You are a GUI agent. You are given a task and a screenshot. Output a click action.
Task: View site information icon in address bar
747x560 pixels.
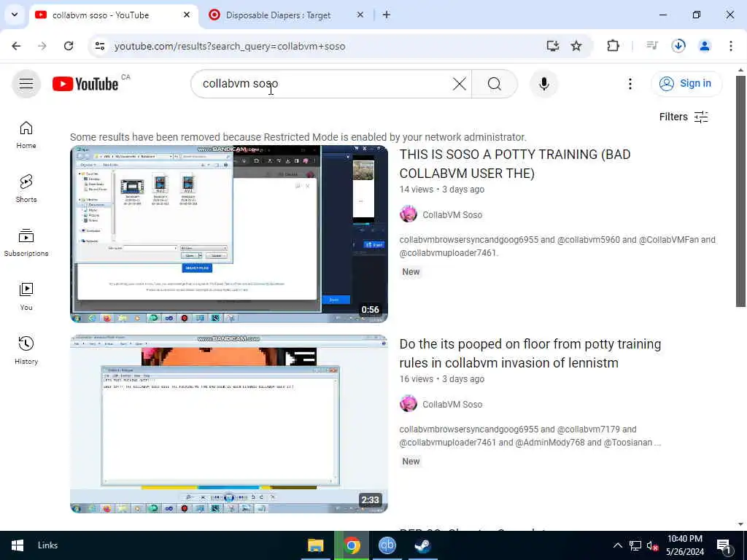click(99, 46)
